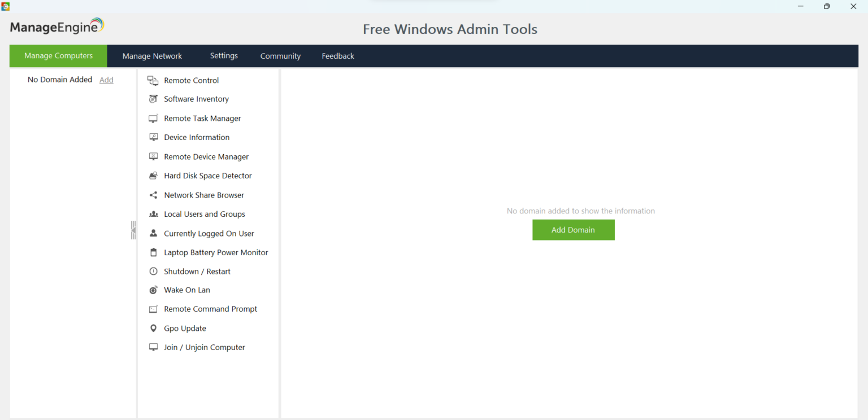Select Local Users and Groups
This screenshot has width=868, height=420.
click(x=204, y=214)
